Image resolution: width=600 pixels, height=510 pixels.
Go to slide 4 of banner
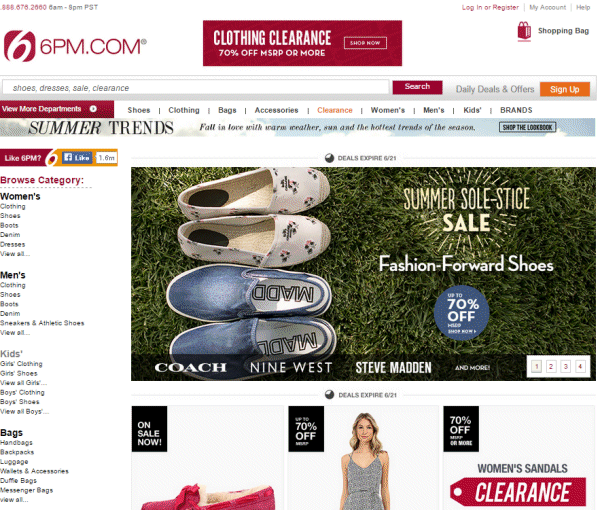point(580,367)
